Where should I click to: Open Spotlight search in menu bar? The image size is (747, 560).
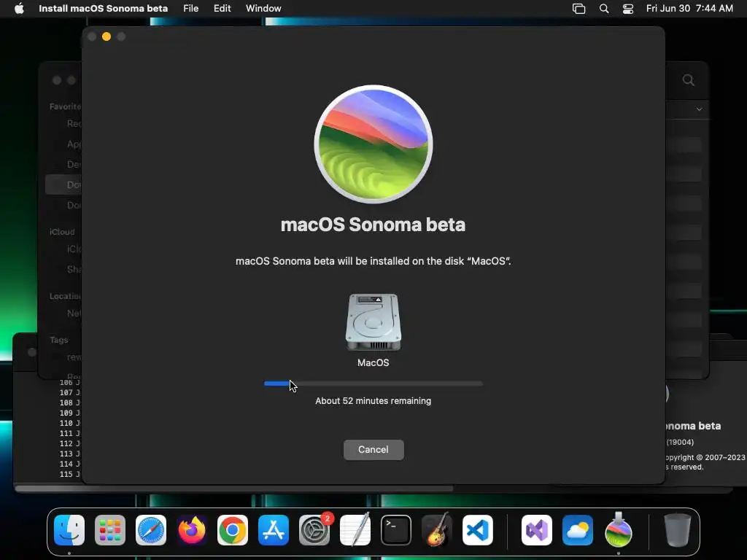(x=603, y=9)
